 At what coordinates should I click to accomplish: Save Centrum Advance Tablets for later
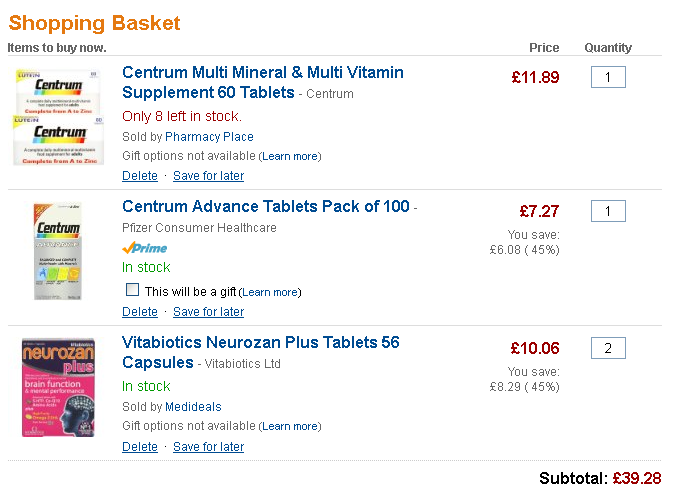(208, 312)
